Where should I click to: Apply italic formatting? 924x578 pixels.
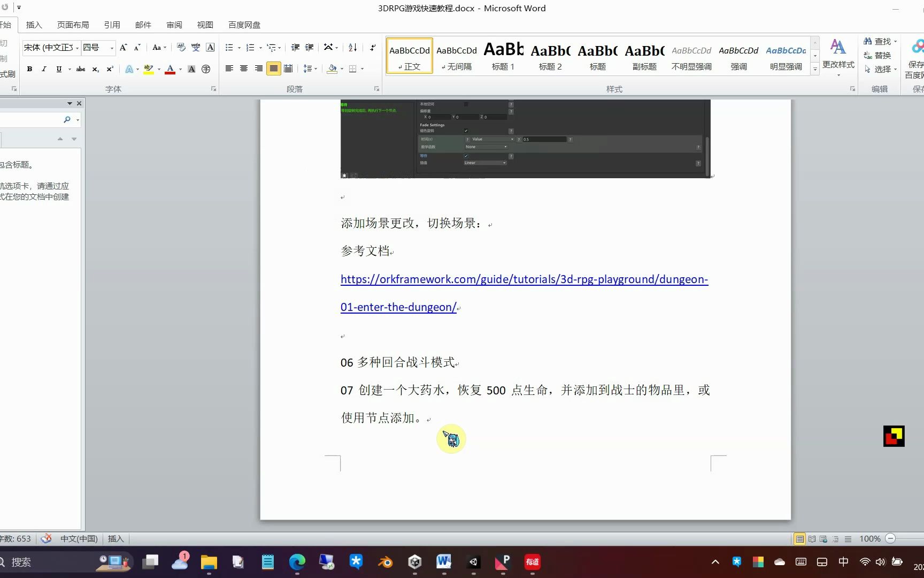(44, 69)
